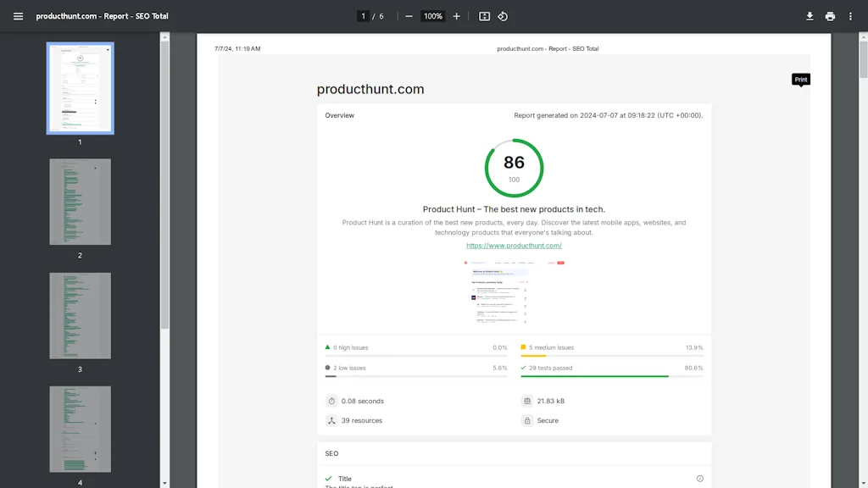This screenshot has width=868, height=488.
Task: Click the page number input field
Action: pos(363,16)
